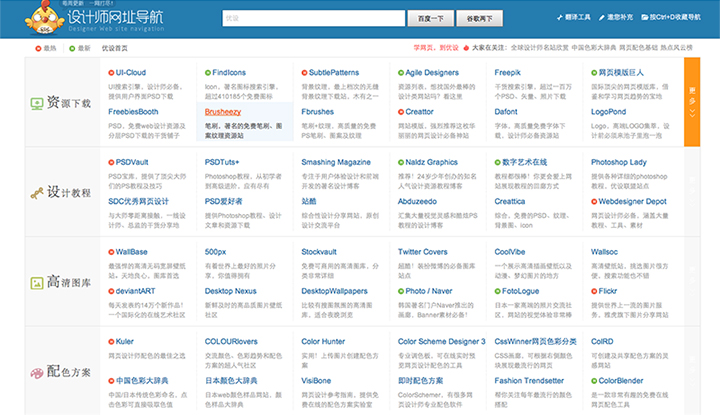Open the 优设首页 link

pos(115,47)
